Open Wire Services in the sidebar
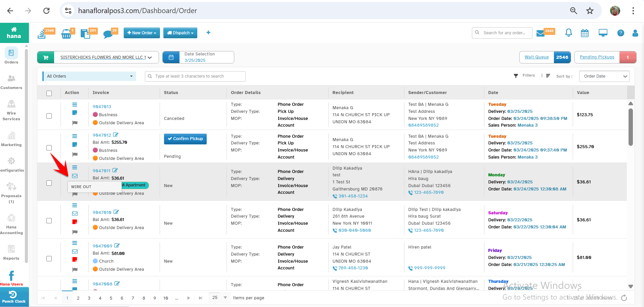Image resolution: width=644 pixels, height=307 pixels. (x=11, y=111)
